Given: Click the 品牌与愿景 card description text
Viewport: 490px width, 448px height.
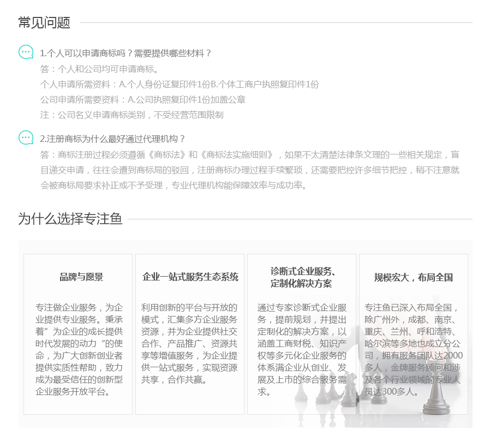Looking at the screenshot, I should click(79, 349).
